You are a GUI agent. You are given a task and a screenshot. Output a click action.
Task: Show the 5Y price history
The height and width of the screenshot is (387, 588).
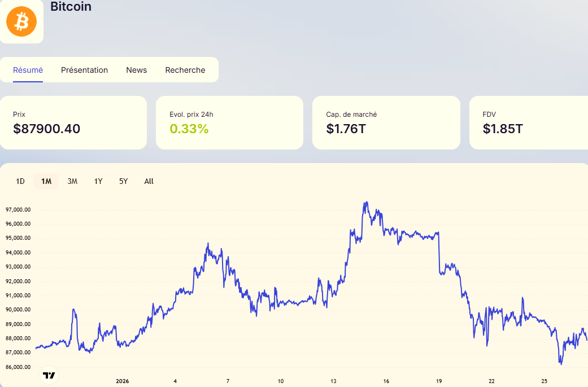(124, 181)
